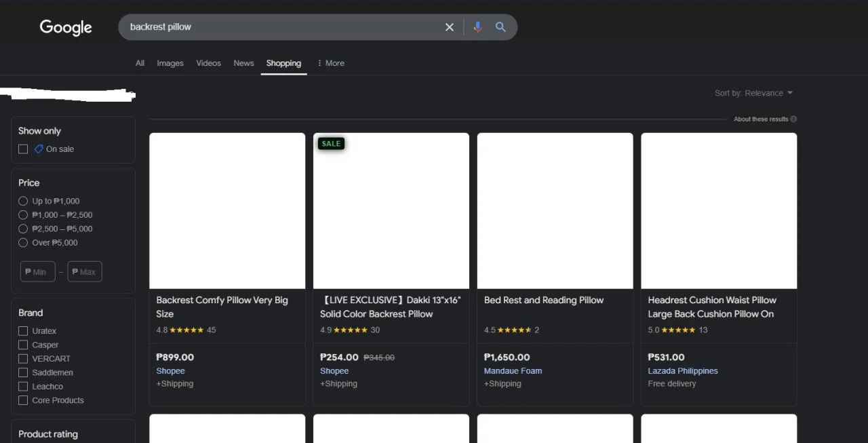Check the Saddlemen brand filter
The height and width of the screenshot is (443, 868).
tap(23, 372)
